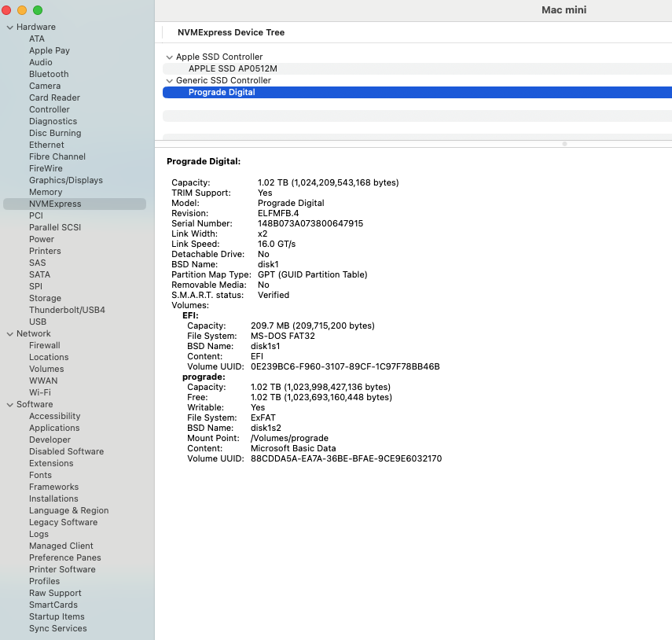Select Thunderbolt/USB4 in the sidebar

click(x=67, y=310)
